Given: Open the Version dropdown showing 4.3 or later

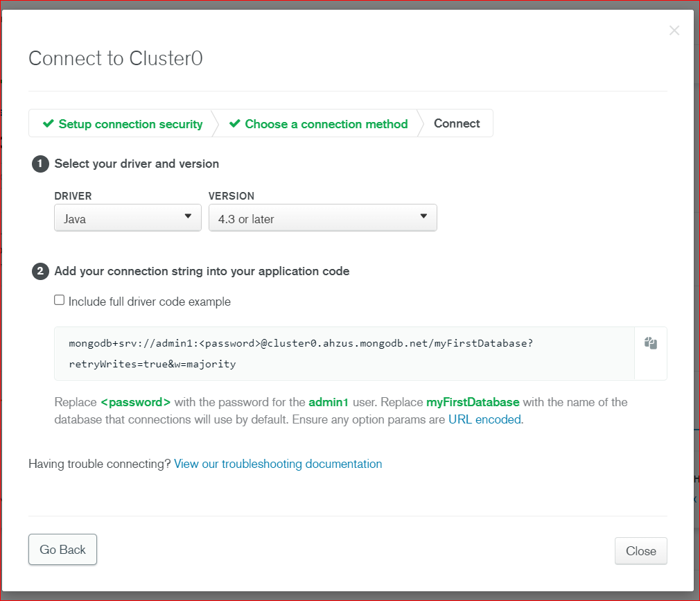Looking at the screenshot, I should (322, 217).
